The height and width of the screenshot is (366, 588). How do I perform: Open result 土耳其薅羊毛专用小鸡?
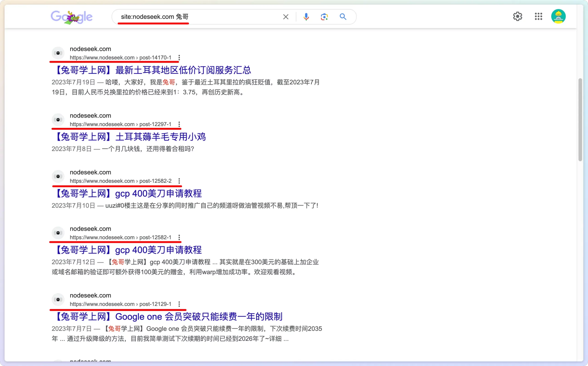coord(129,137)
